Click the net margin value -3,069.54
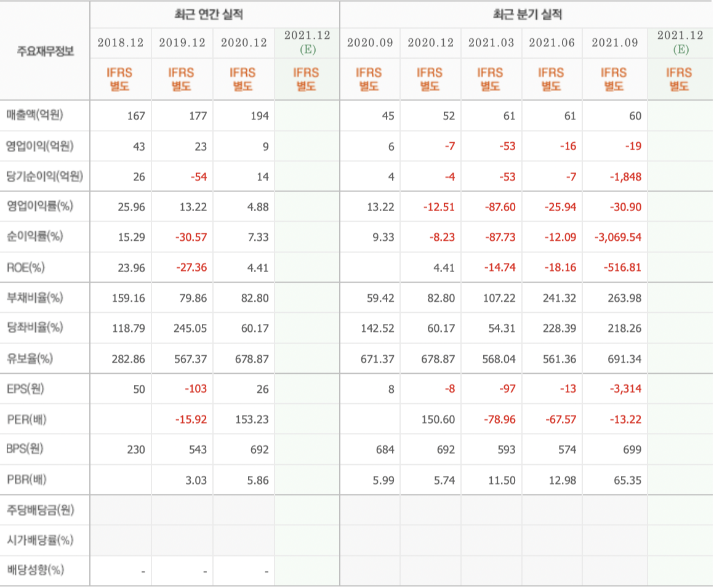 (x=618, y=237)
